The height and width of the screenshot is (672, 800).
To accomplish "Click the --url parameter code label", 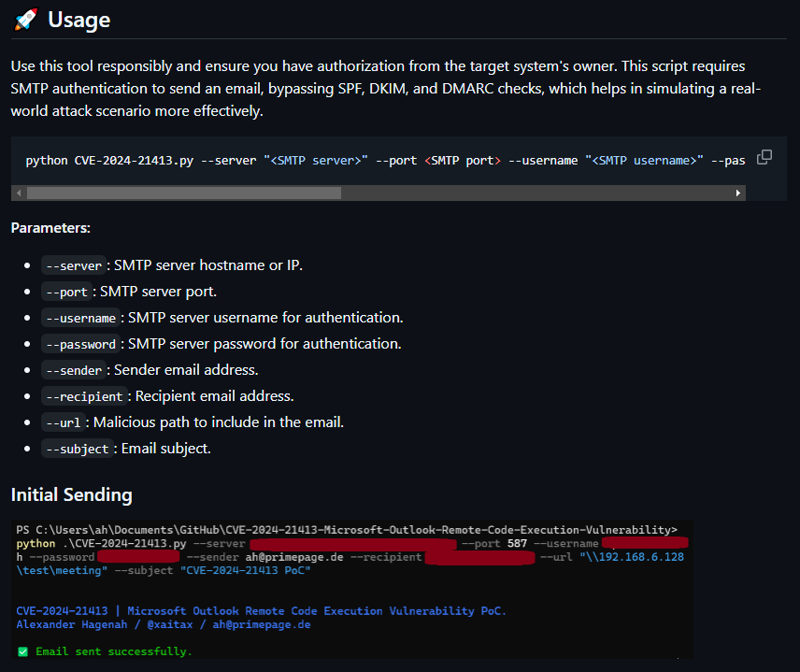I will click(x=64, y=423).
